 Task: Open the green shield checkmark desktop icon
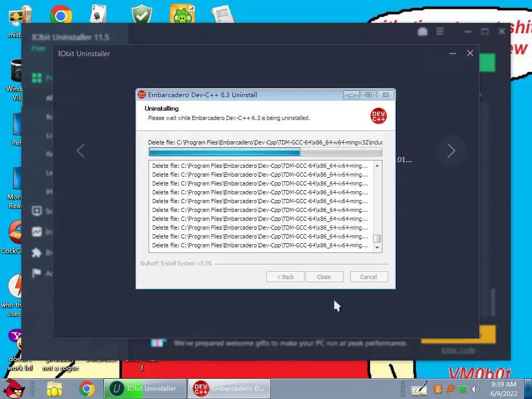coord(141,14)
